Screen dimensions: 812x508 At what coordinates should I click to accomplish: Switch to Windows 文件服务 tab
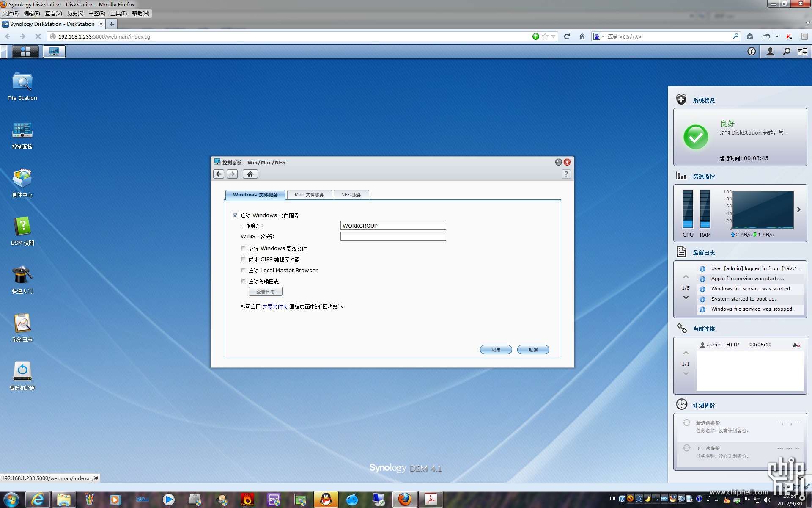pyautogui.click(x=255, y=195)
